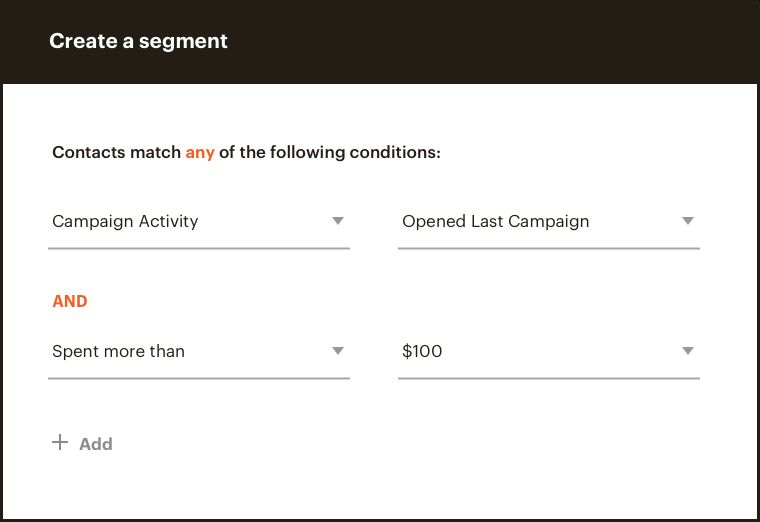This screenshot has width=760, height=522.
Task: Click the underline below Campaign Activity
Action: [198, 247]
